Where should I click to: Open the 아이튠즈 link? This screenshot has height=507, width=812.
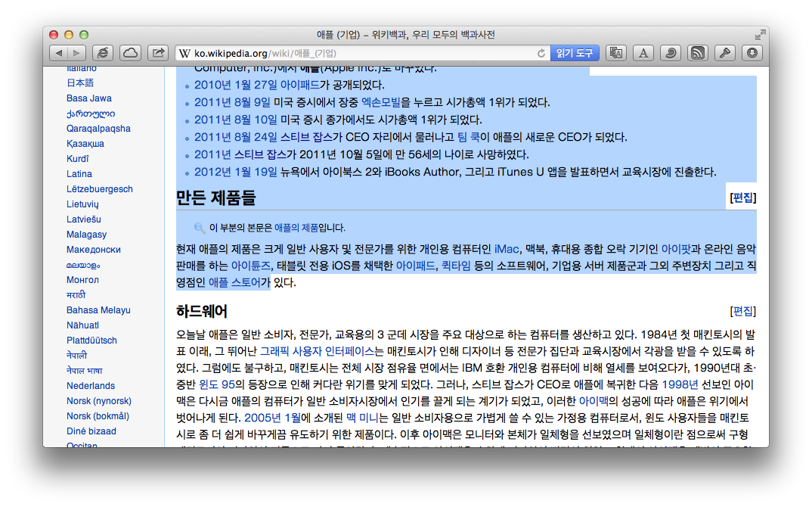point(251,266)
